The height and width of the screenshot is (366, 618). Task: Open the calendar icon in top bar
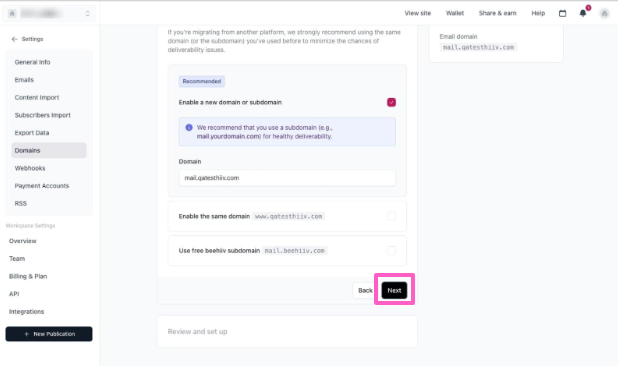(x=562, y=13)
